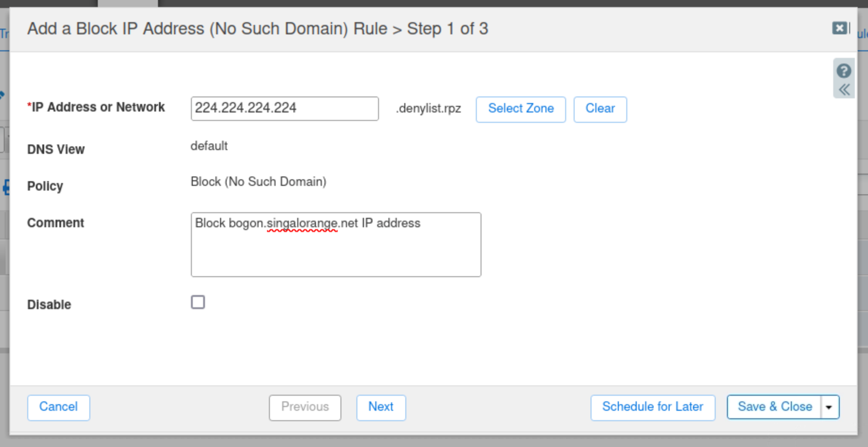Focus the IP Address or Network field
868x447 pixels.
284,108
